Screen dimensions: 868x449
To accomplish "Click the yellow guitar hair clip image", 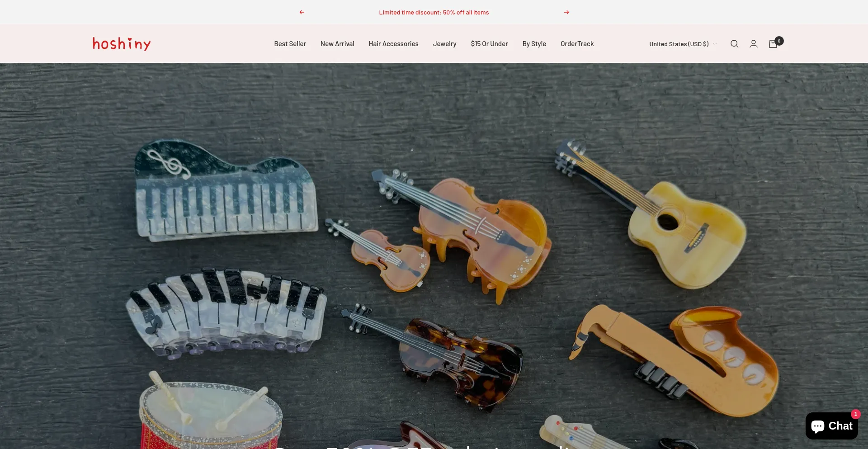I will [x=651, y=213].
